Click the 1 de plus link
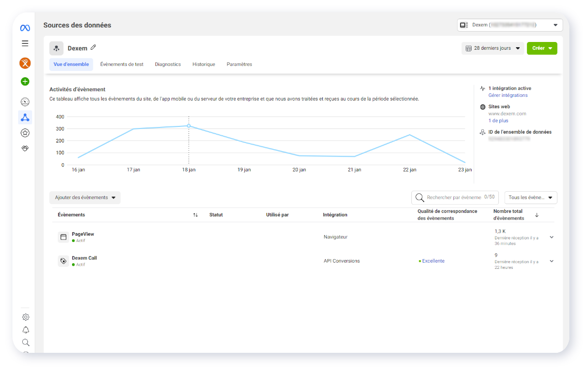The width and height of the screenshot is (588, 372). [x=498, y=121]
